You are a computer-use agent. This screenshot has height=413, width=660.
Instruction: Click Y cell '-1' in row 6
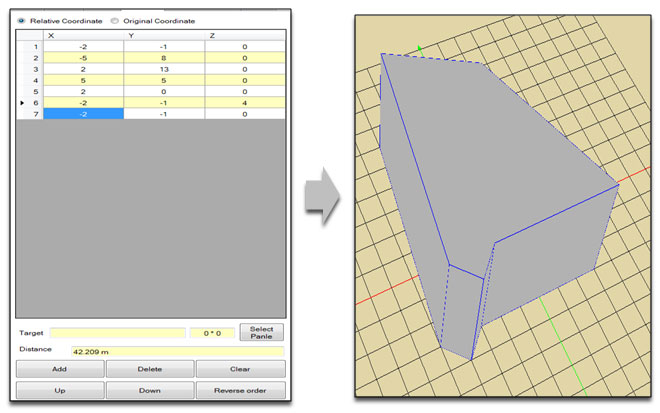164,103
